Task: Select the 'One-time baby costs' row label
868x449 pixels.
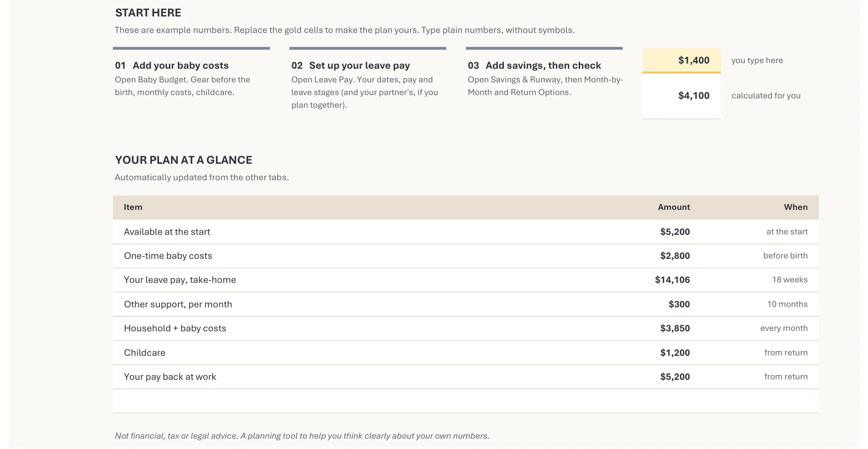Action: tap(168, 256)
